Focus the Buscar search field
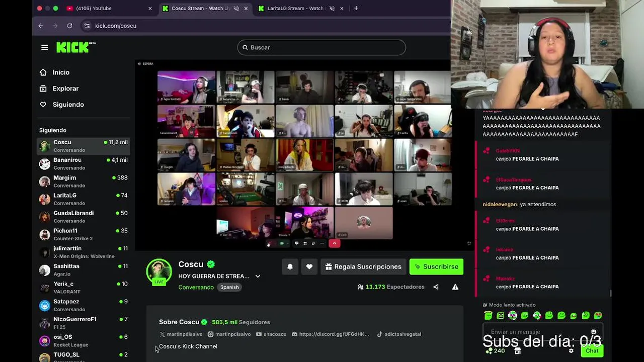The height and width of the screenshot is (362, 644). tap(321, 47)
